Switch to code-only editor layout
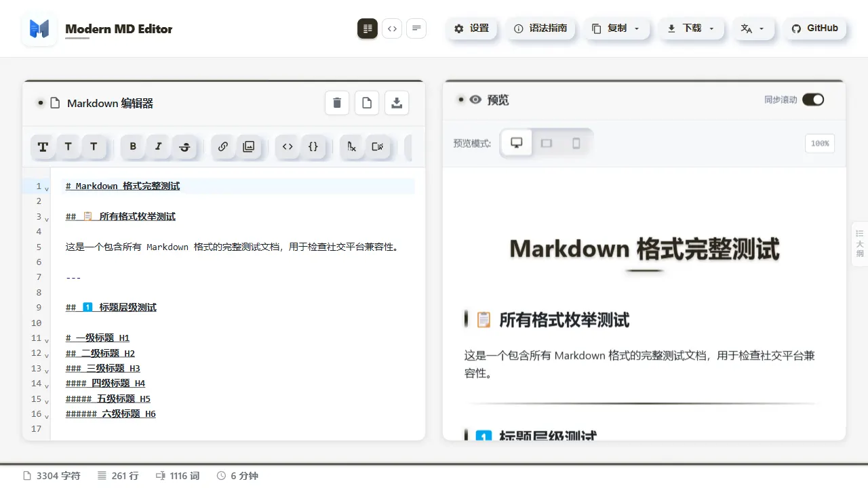Image resolution: width=868 pixels, height=488 pixels. coord(392,28)
